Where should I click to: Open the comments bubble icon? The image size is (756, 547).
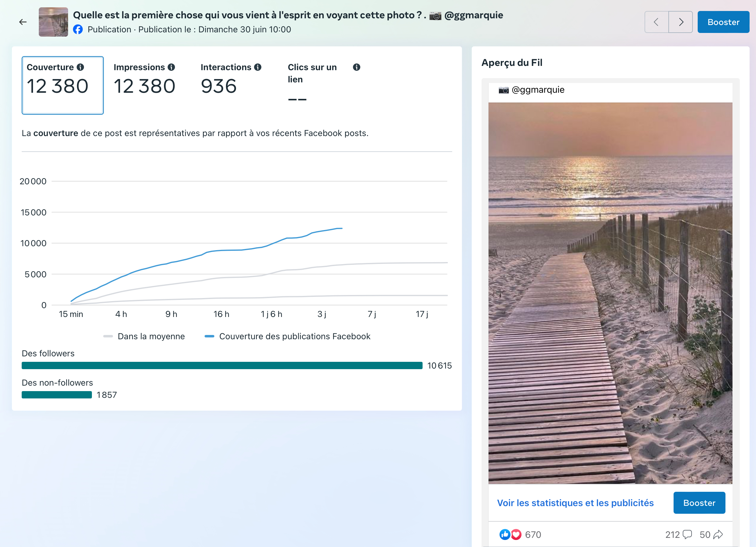coord(687,535)
